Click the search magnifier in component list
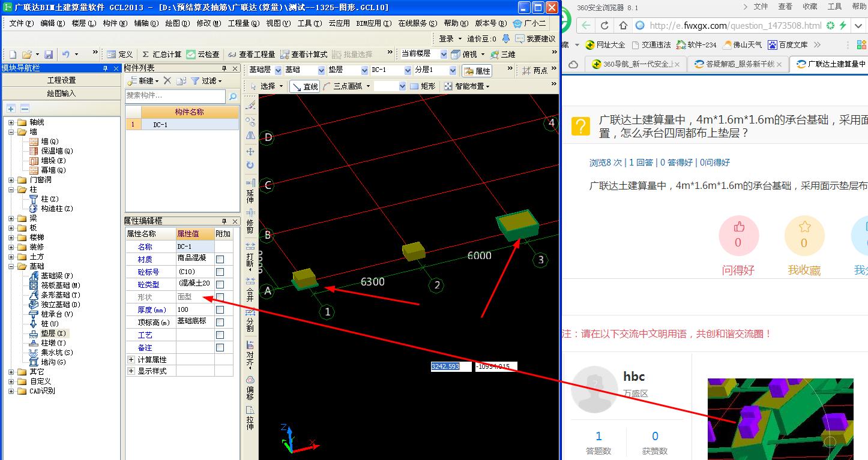This screenshot has width=868, height=460. pos(233,96)
